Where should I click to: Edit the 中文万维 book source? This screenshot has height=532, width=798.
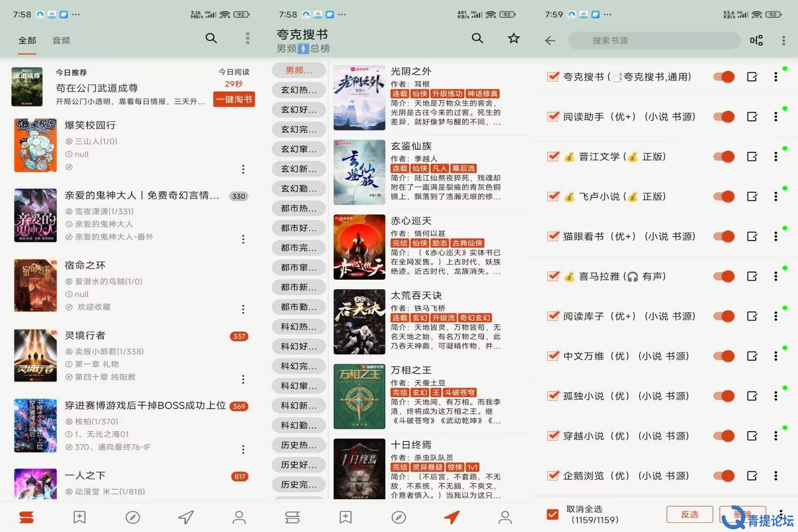(752, 356)
